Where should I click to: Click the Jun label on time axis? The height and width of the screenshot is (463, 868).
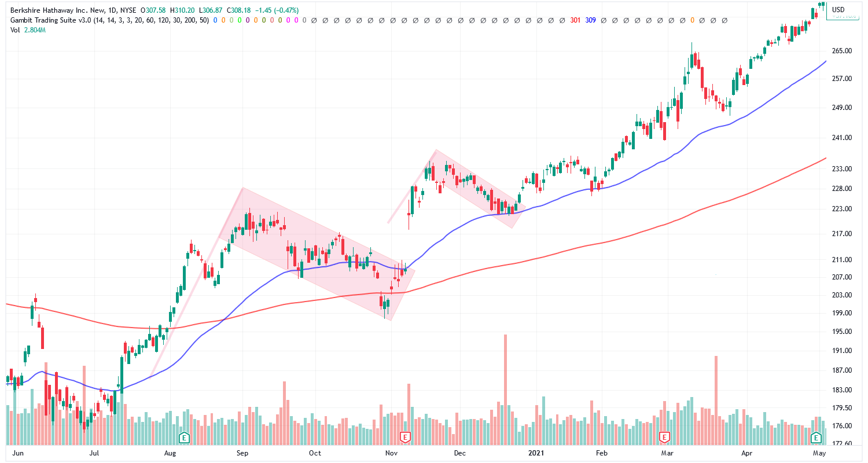[19, 454]
